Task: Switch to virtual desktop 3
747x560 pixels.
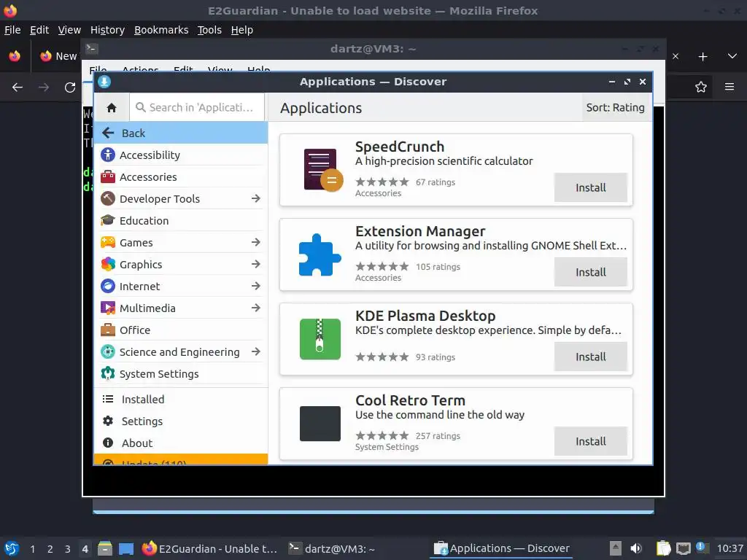Action: point(68,549)
